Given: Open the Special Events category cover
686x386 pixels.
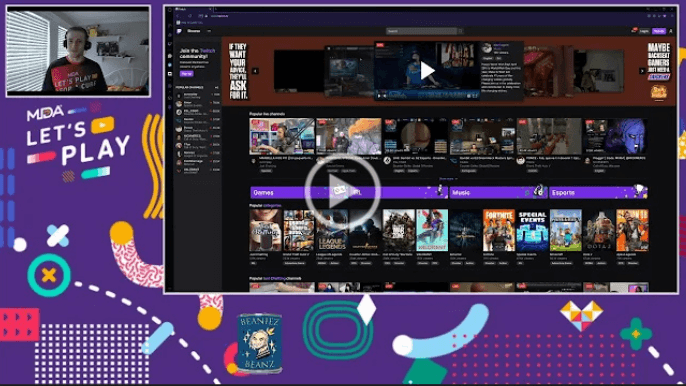Looking at the screenshot, I should coord(532,230).
